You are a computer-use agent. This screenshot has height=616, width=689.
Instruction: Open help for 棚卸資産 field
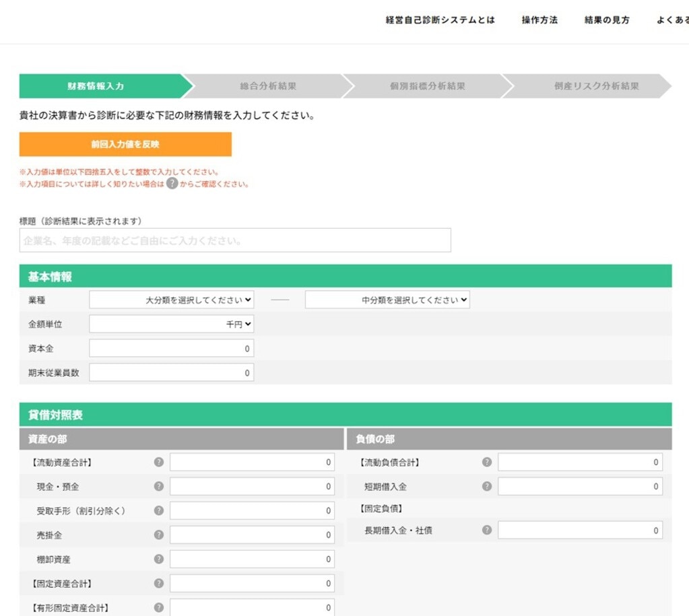tap(159, 559)
